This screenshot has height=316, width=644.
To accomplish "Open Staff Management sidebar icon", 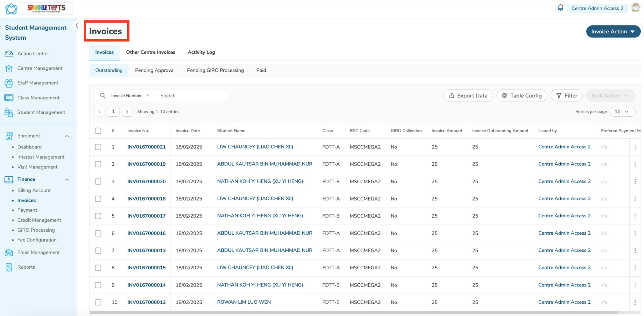I will pos(9,83).
